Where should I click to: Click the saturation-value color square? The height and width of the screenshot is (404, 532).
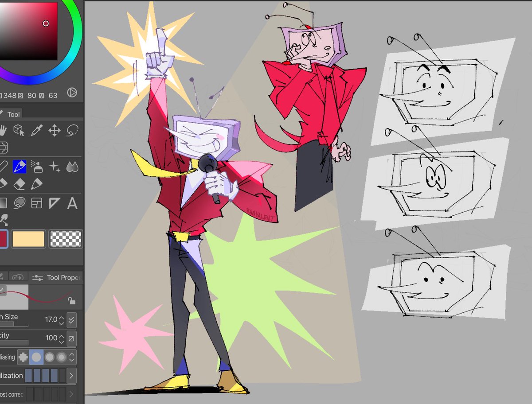point(28,30)
